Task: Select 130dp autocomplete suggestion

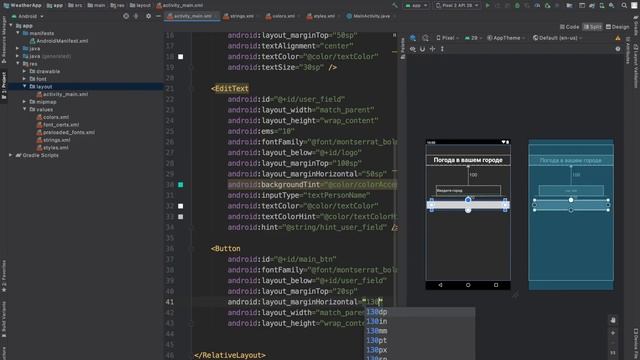Action: (420, 312)
